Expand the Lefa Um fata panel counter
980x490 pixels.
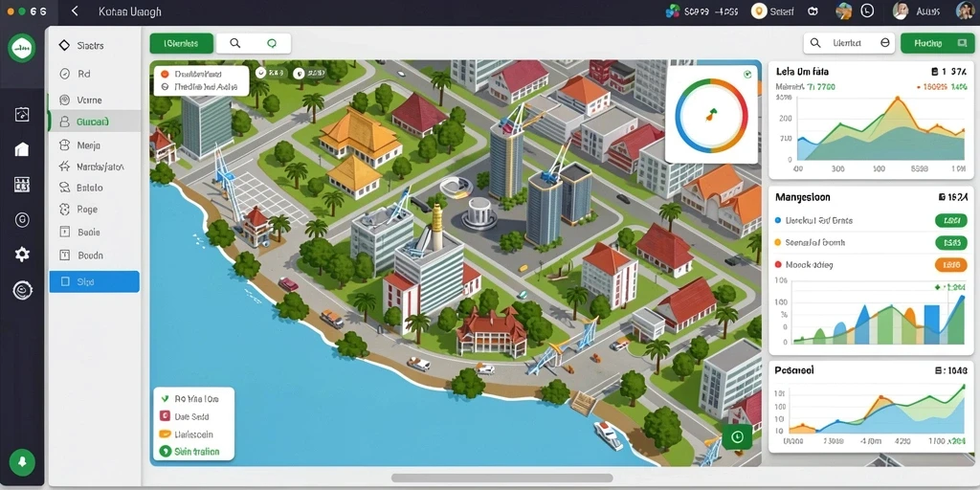pyautogui.click(x=948, y=72)
